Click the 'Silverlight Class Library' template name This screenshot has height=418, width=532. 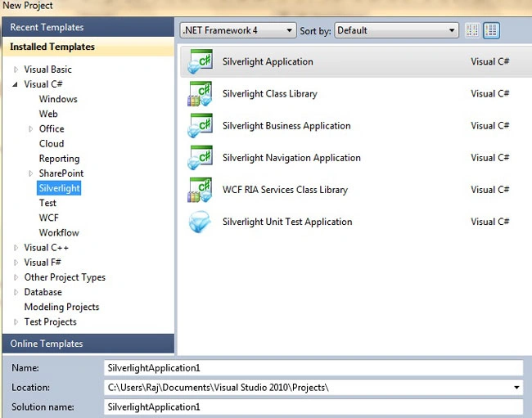[x=270, y=94]
